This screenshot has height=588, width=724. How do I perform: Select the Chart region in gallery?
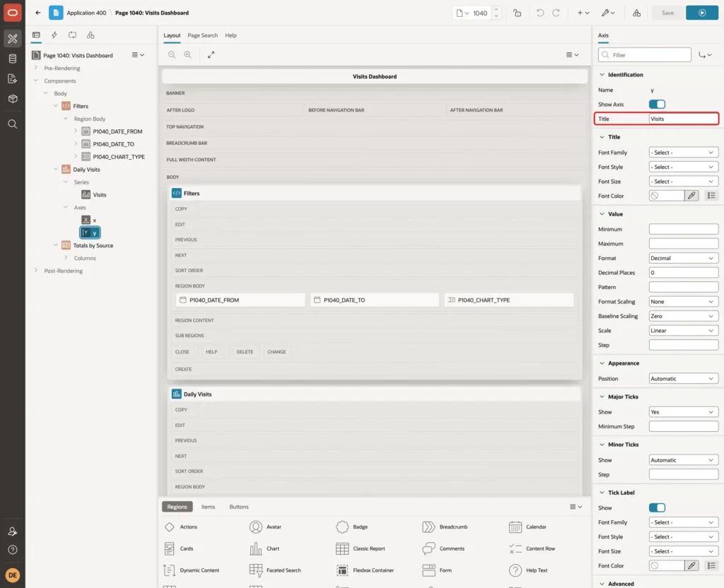click(264, 548)
